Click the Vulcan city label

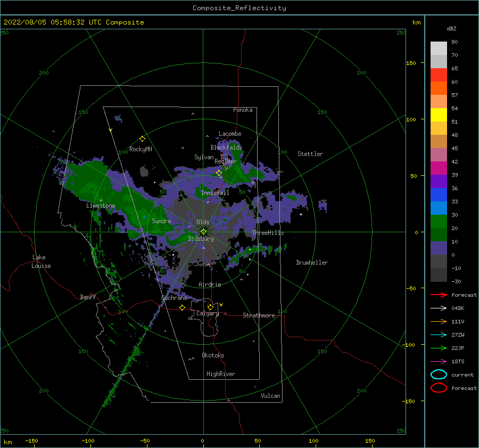[x=271, y=396]
